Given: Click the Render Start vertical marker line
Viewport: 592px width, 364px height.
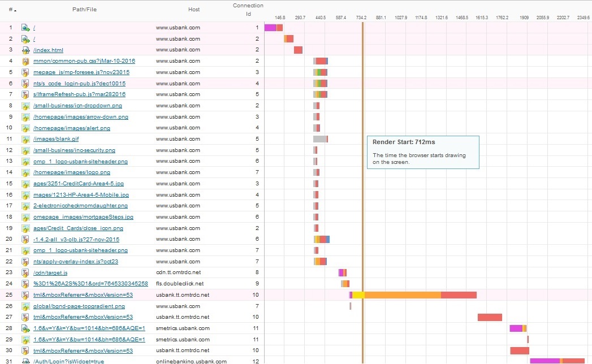Looking at the screenshot, I should (363, 193).
